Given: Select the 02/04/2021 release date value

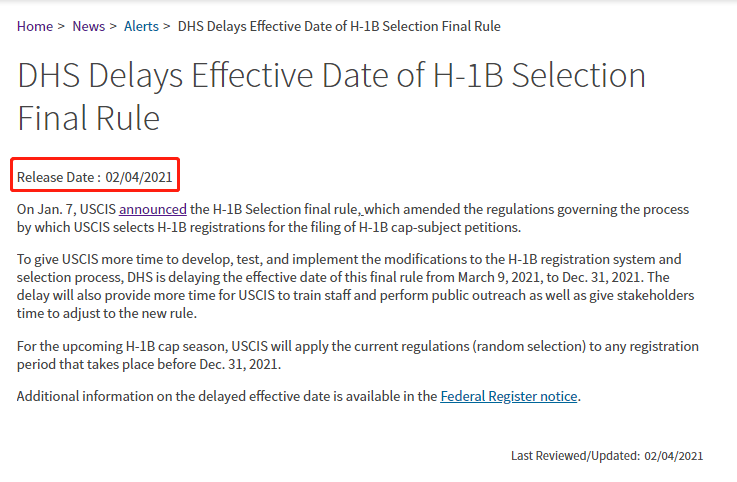Looking at the screenshot, I should tap(139, 177).
